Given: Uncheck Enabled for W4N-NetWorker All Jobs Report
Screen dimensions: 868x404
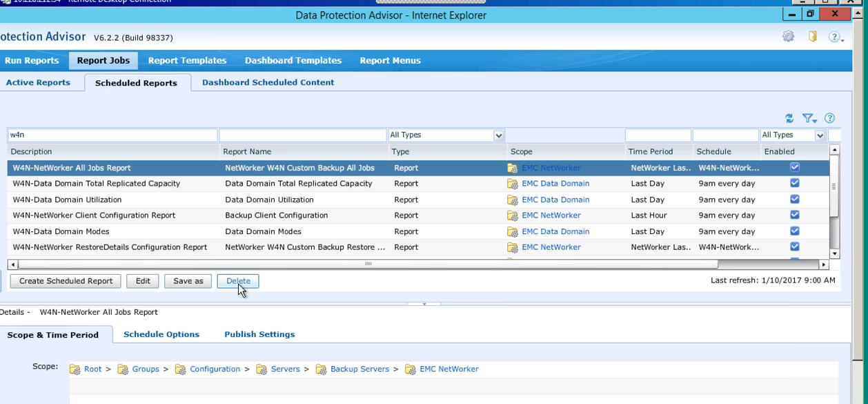Looking at the screenshot, I should pyautogui.click(x=794, y=167).
